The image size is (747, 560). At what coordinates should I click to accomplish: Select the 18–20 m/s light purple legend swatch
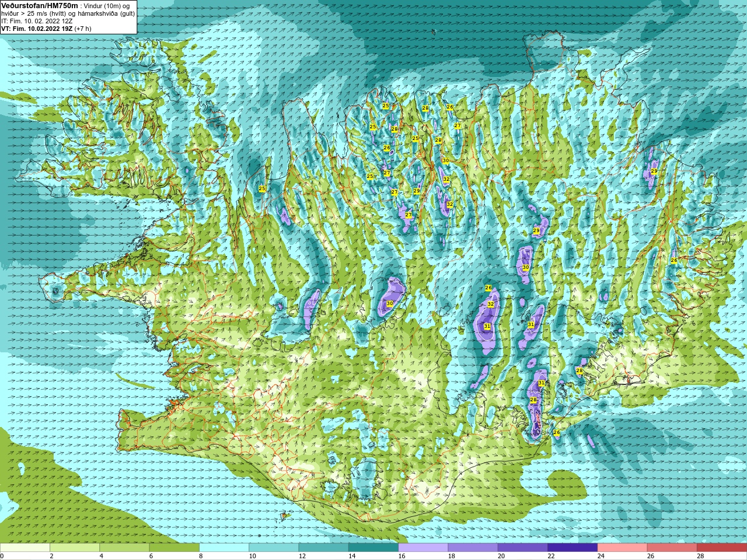pos(473,548)
